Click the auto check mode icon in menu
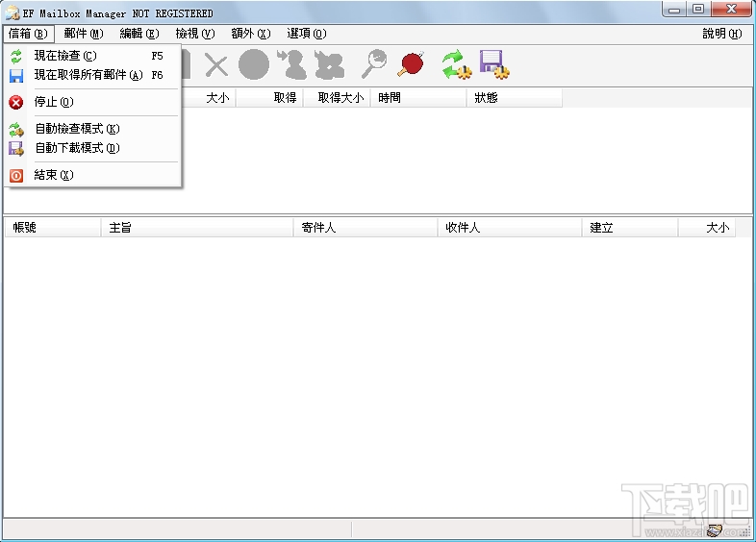756x542 pixels. click(16, 130)
